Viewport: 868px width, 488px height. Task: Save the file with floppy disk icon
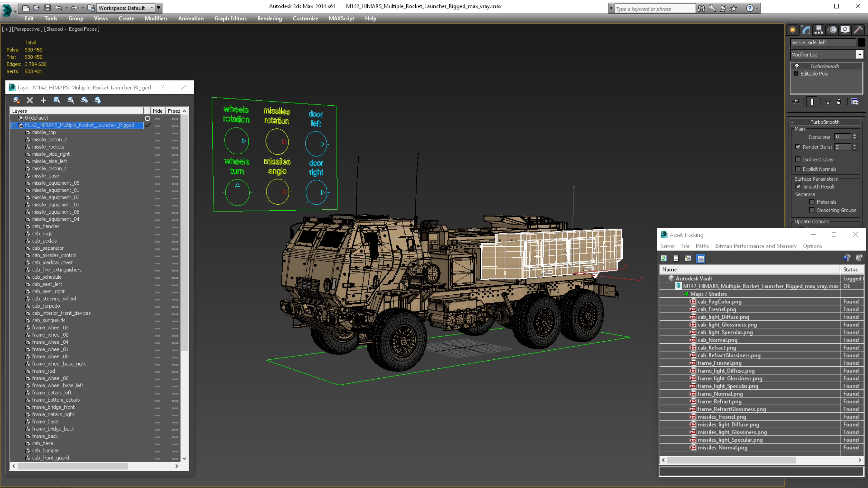click(48, 8)
